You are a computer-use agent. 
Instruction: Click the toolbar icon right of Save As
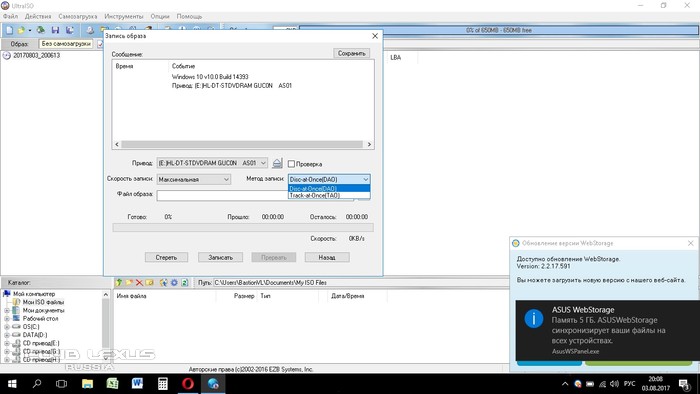[x=90, y=30]
